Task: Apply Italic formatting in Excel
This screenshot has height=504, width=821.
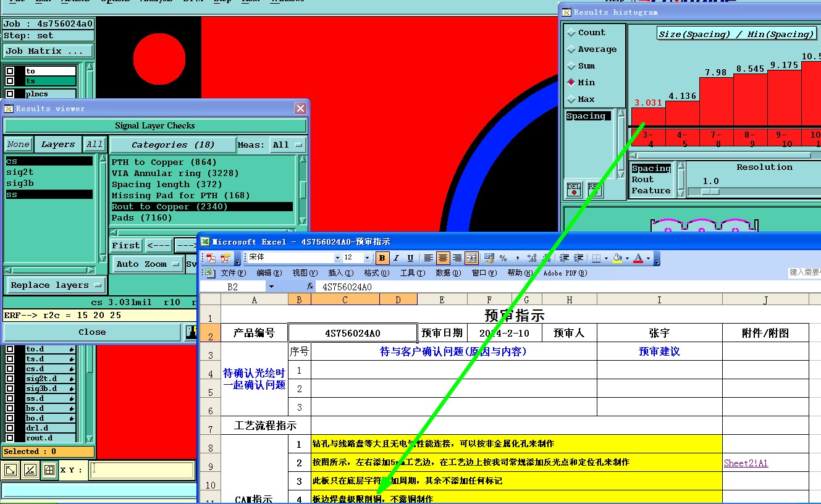Action: pyautogui.click(x=397, y=258)
